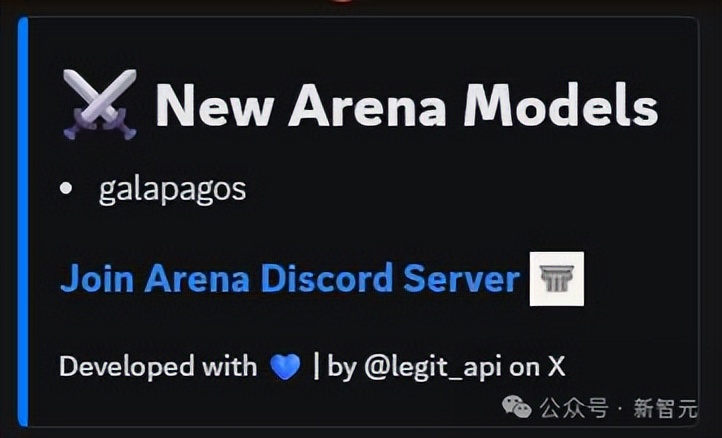The width and height of the screenshot is (722, 438).
Task: Click the @legit_api handle
Action: coord(433,368)
